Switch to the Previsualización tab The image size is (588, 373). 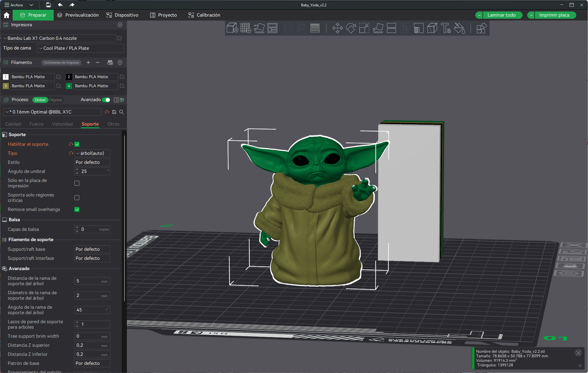pos(78,15)
